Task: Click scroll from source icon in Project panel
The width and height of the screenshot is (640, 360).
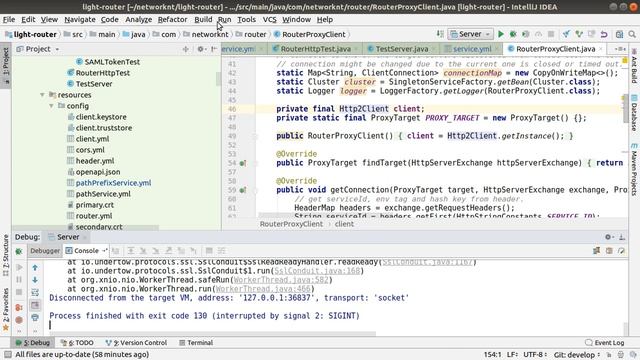Action: 186,49
